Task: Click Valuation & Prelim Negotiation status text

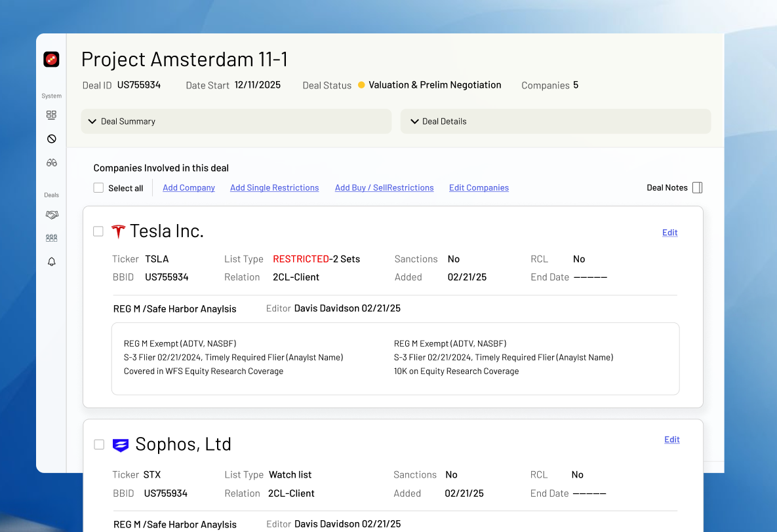Action: tap(435, 85)
